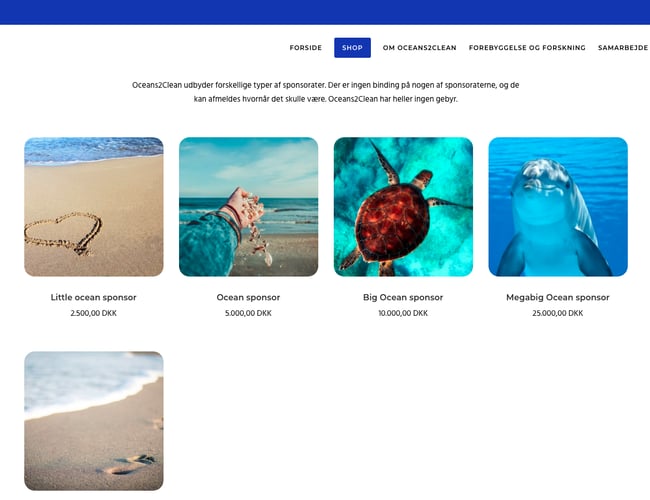
Task: Open Forebyggelse og Forskning menu item
Action: pos(527,48)
